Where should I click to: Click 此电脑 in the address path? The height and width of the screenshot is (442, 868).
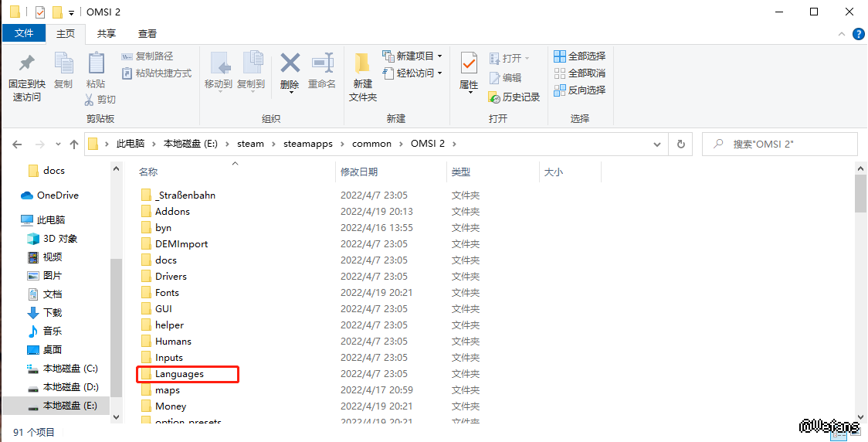tap(130, 144)
